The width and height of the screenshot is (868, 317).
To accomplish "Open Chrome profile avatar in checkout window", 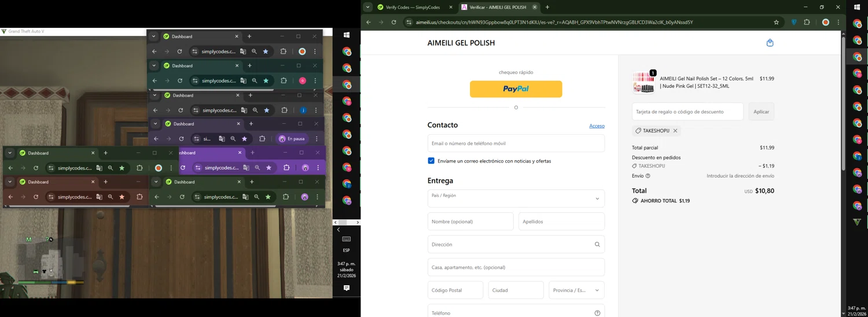I will [826, 23].
